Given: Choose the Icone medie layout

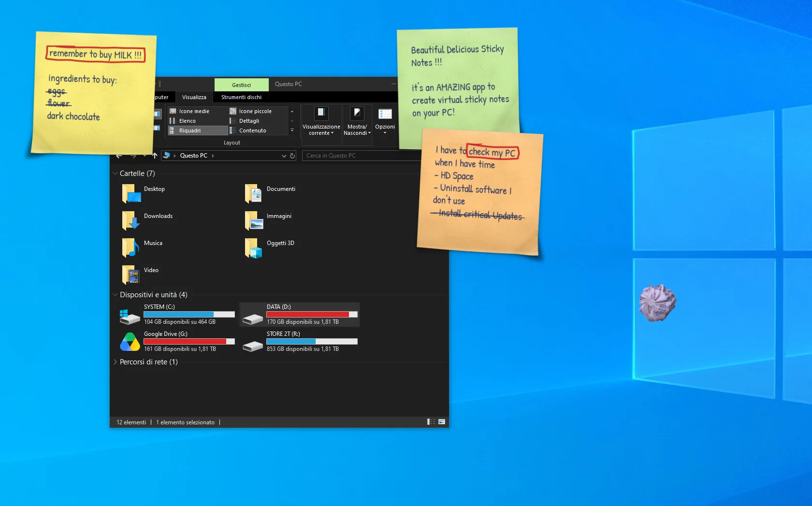Looking at the screenshot, I should [197, 111].
